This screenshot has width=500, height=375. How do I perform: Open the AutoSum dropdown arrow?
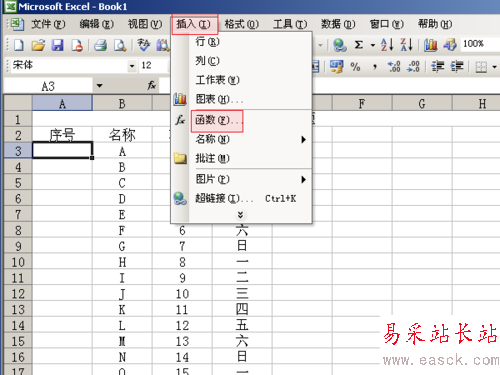[373, 45]
